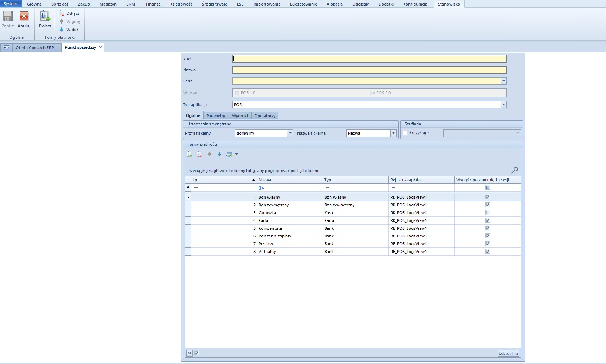Click the equals filter icon under Lp column
The image size is (606, 364).
pyautogui.click(x=196, y=188)
